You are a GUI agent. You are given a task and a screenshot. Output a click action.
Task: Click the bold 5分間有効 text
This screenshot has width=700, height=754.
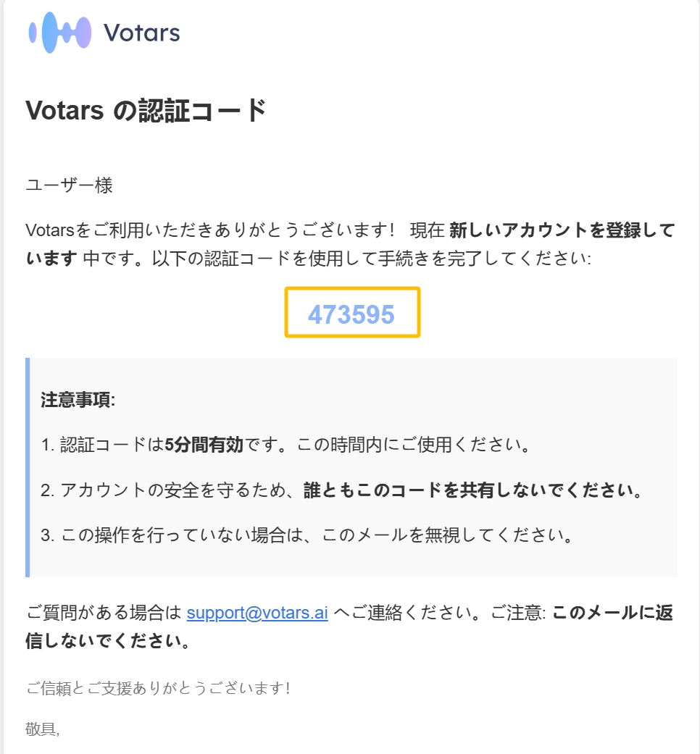pos(204,444)
